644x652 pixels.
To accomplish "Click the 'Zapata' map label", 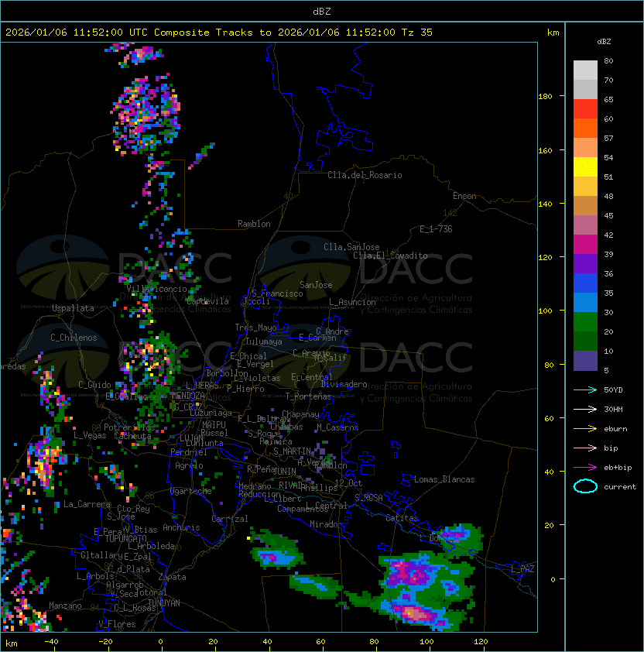I will (172, 577).
